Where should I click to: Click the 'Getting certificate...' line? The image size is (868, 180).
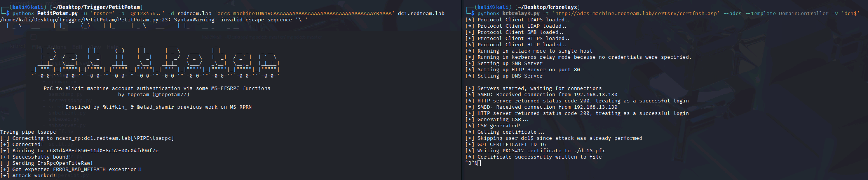tap(505, 132)
